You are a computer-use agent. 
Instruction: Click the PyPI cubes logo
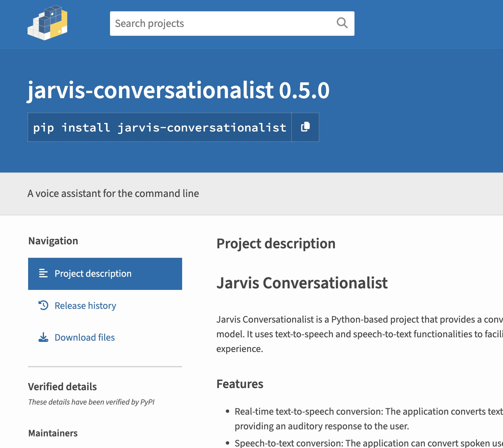coord(47,23)
